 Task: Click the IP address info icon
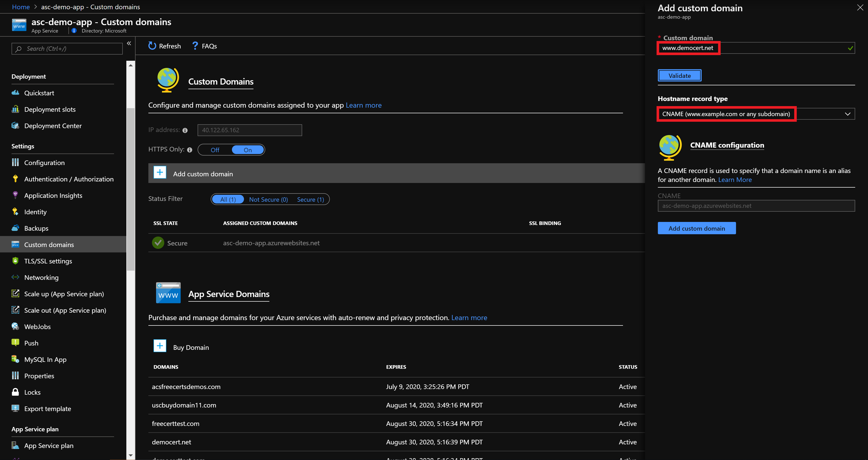point(185,130)
